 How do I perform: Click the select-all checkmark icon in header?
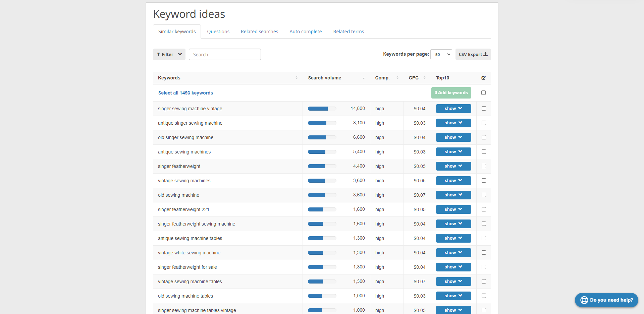tap(483, 77)
